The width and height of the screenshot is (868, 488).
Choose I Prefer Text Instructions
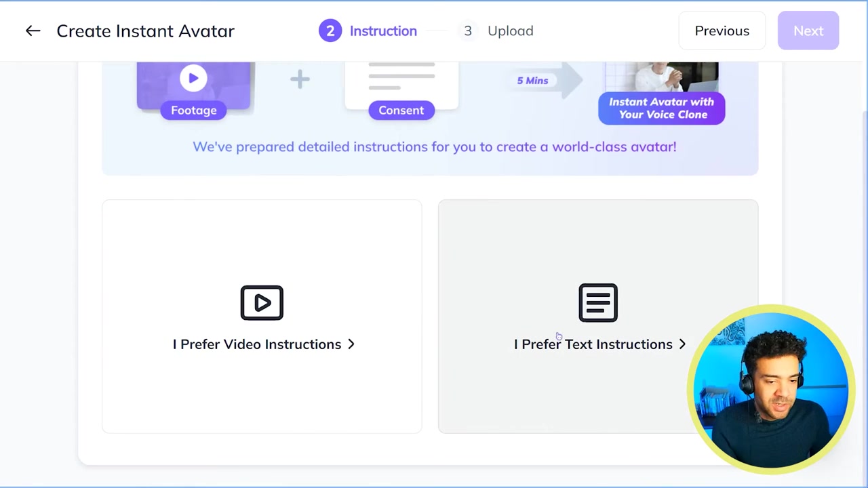598,316
